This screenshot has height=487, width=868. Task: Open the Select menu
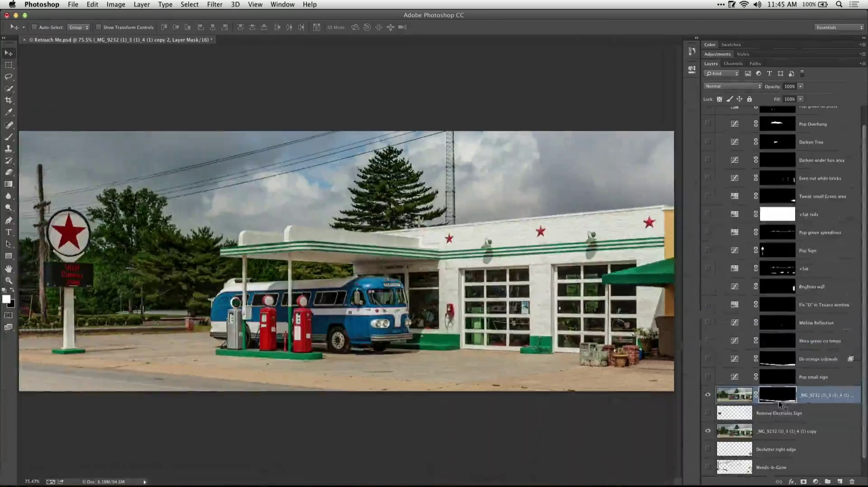click(x=189, y=5)
